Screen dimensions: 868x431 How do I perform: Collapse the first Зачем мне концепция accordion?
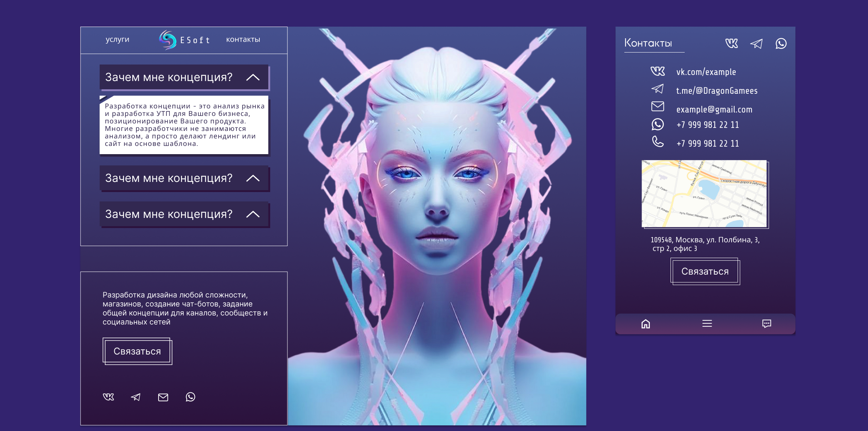click(x=253, y=77)
